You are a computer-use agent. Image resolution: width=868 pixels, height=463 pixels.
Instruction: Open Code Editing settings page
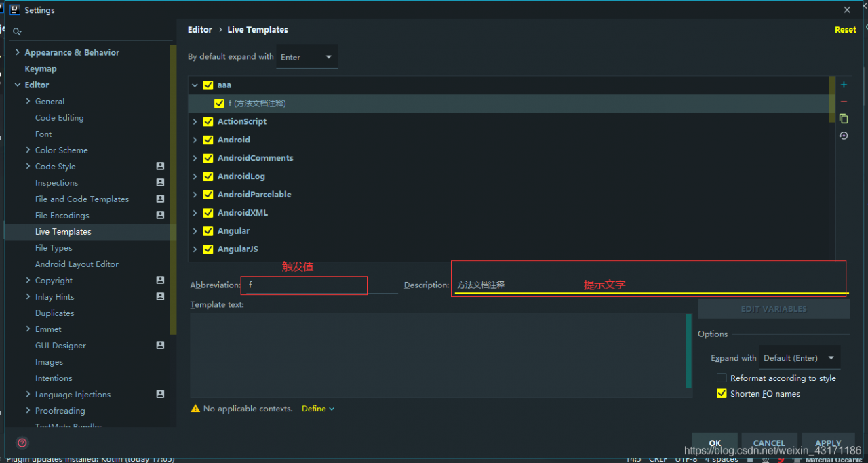pos(60,117)
